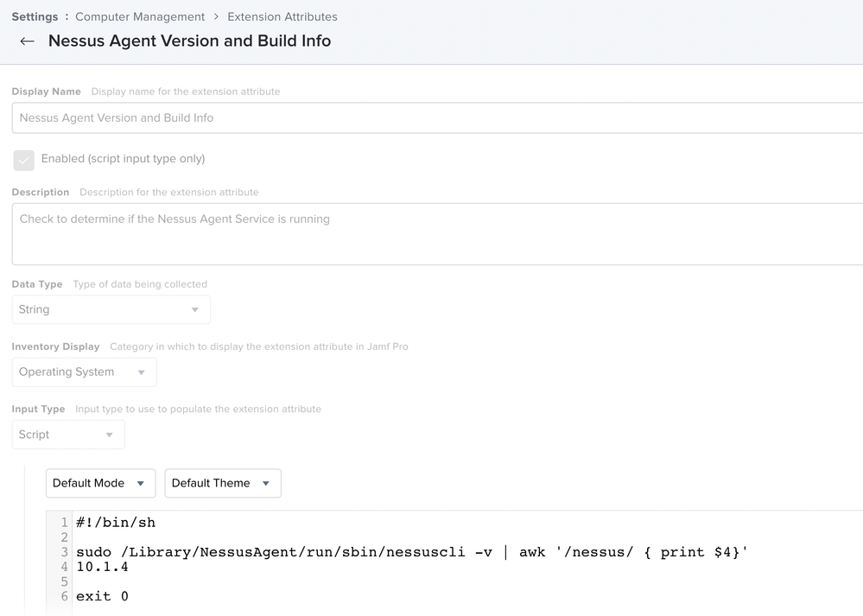
Task: Click the Display Name input field
Action: pos(438,117)
